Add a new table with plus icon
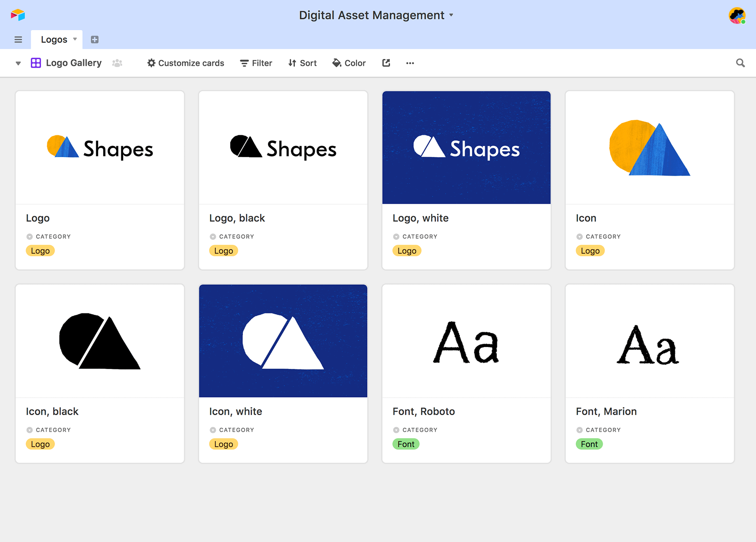The height and width of the screenshot is (542, 756). 94,39
